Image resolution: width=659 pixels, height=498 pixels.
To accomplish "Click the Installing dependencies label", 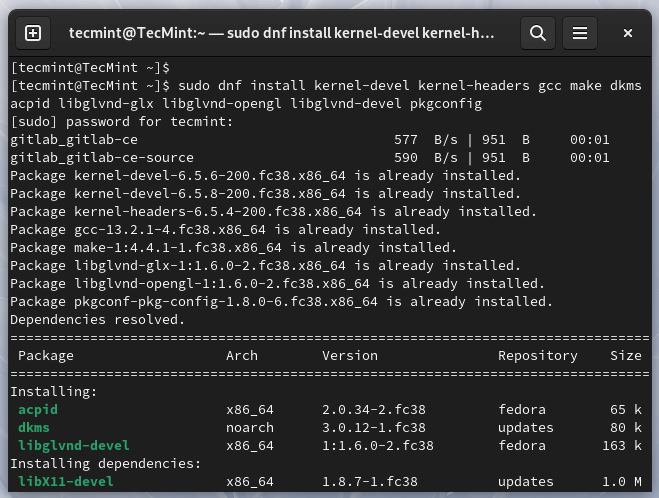I will (105, 464).
